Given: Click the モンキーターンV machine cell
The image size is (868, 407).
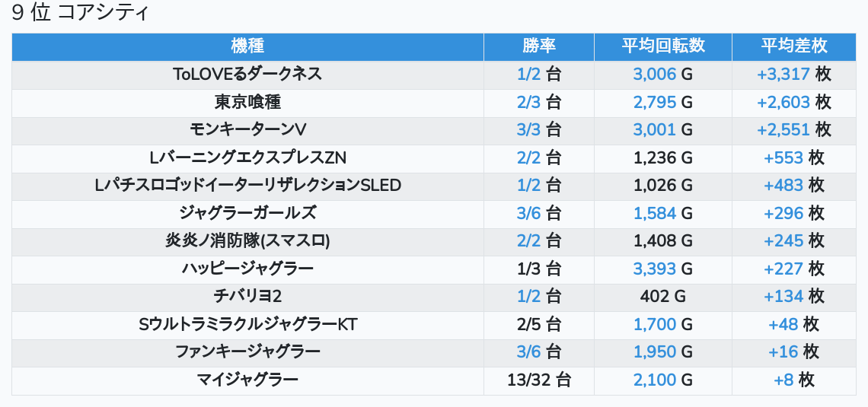Looking at the screenshot, I should pos(247,130).
